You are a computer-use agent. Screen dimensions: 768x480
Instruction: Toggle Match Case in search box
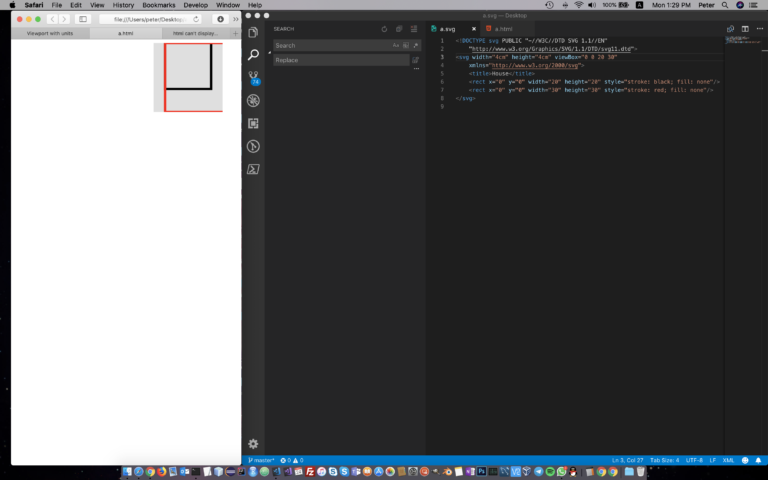(x=396, y=46)
